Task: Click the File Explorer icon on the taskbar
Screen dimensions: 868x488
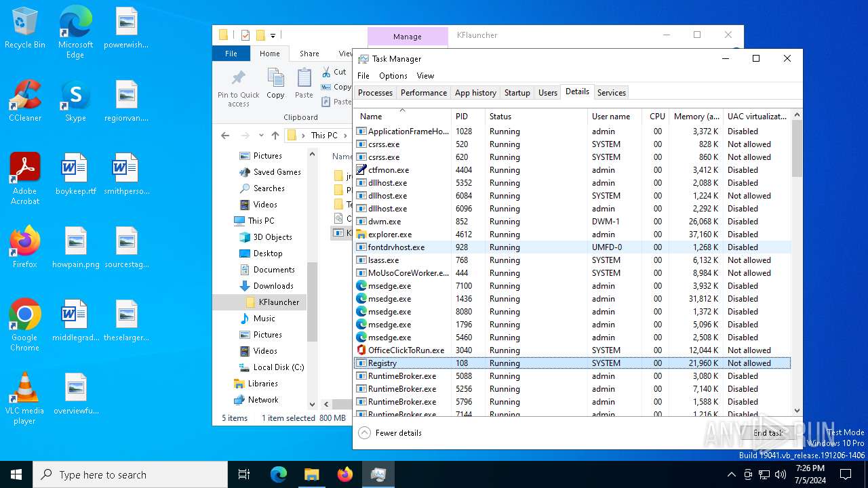Action: click(x=311, y=474)
